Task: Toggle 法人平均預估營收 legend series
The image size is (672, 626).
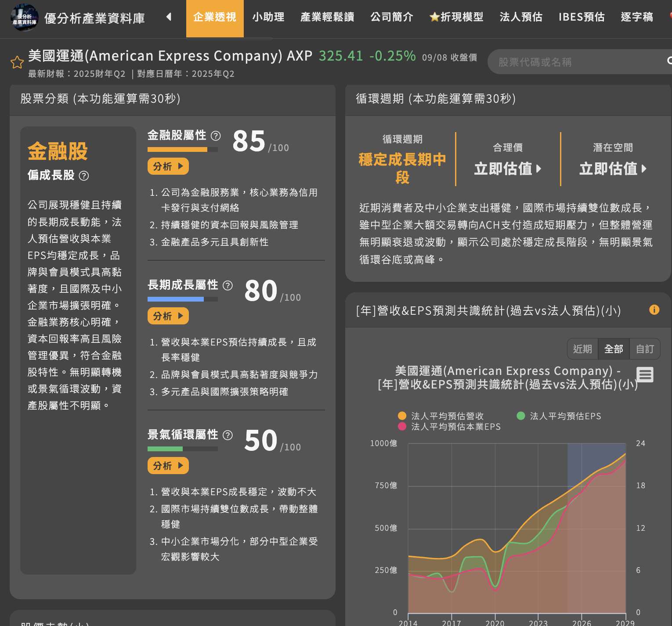Action: pos(441,416)
